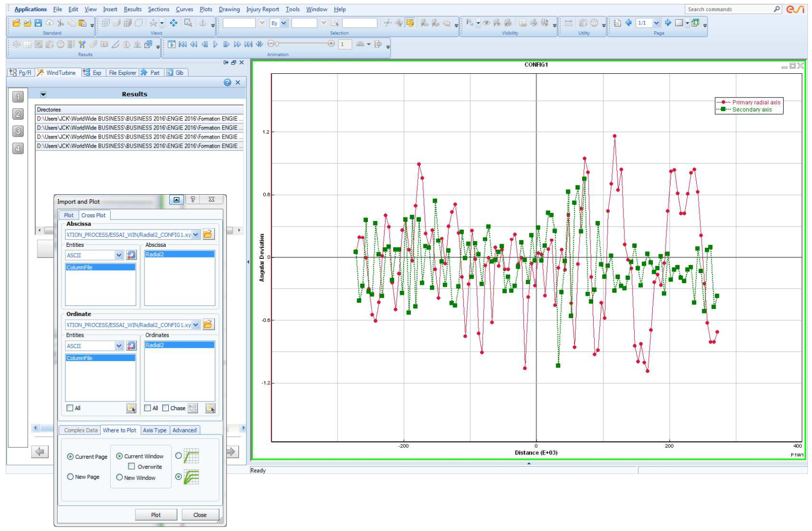Open the Abscissa file path dropdown

click(x=196, y=235)
